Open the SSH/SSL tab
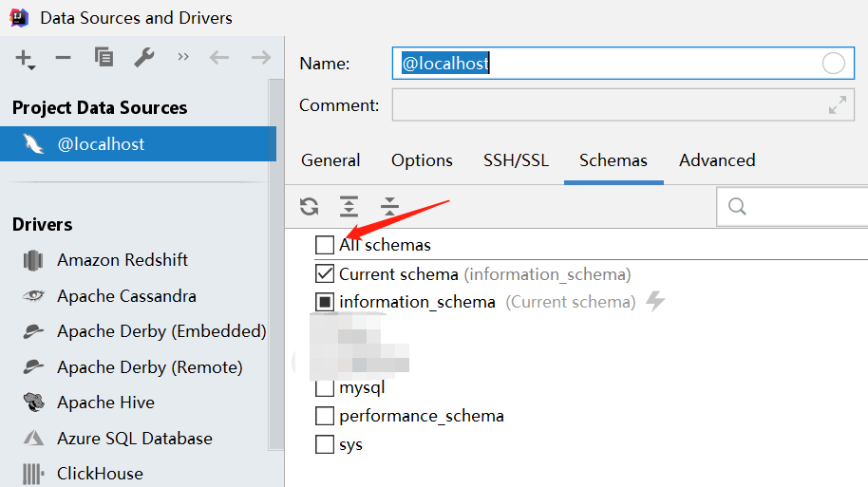The image size is (868, 487). [x=516, y=160]
